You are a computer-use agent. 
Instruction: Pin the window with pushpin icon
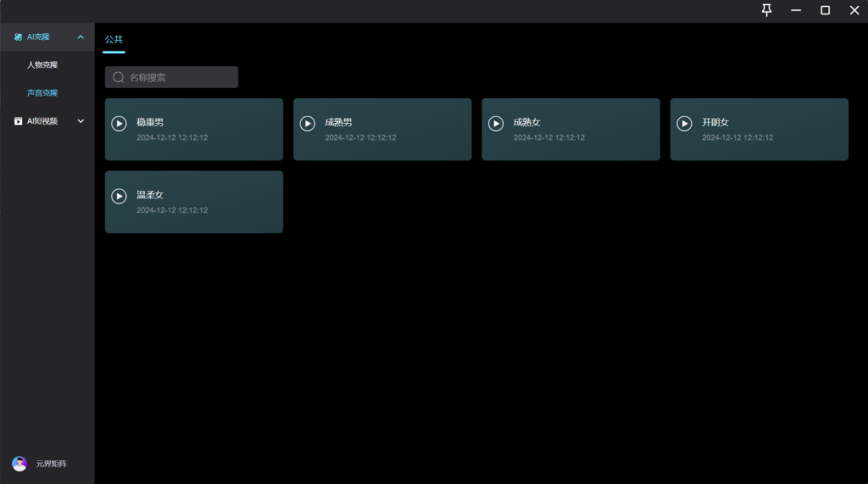[766, 10]
